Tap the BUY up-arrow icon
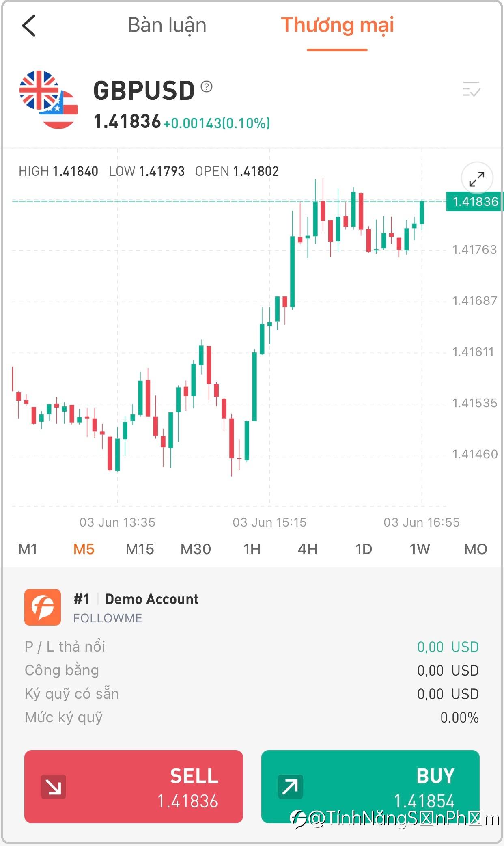 click(x=291, y=787)
